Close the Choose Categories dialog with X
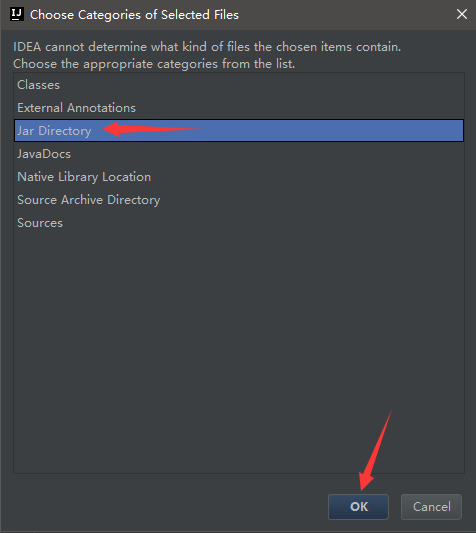 (x=462, y=14)
